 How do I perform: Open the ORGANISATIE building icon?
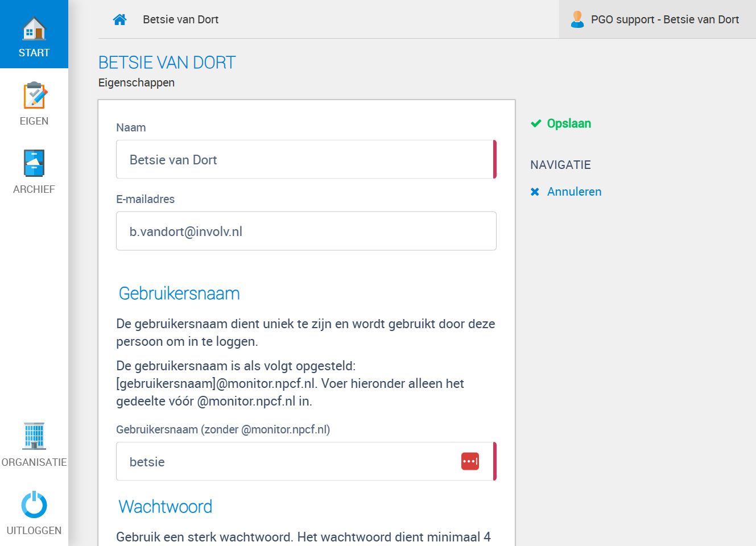[34, 436]
